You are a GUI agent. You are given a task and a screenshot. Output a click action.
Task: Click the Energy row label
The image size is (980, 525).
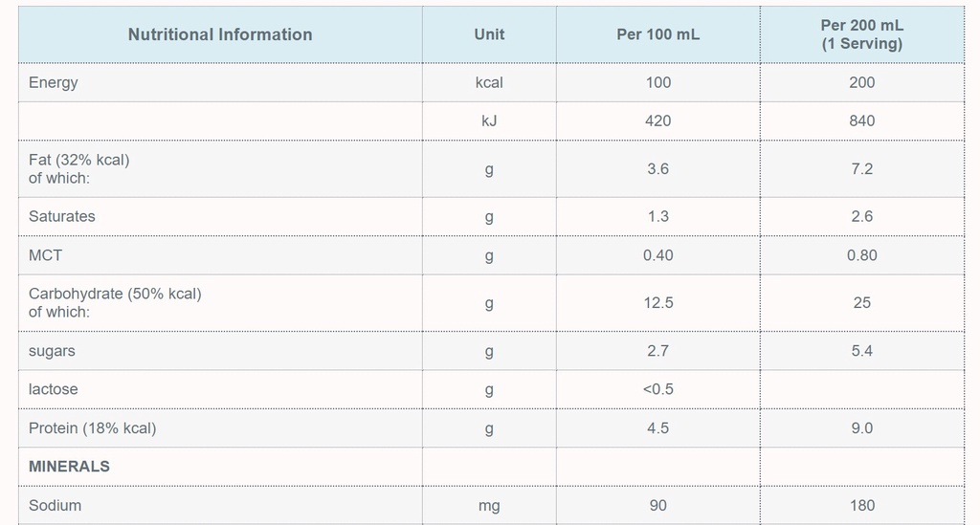[x=54, y=82]
